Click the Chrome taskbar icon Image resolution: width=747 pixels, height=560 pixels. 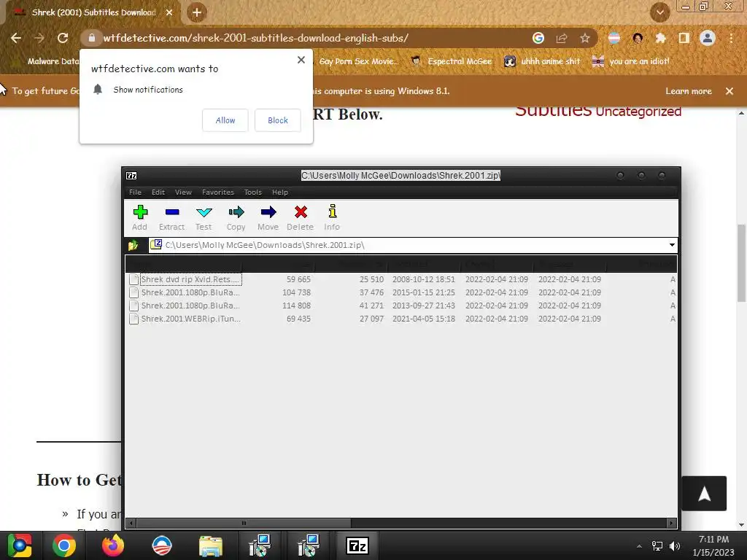click(64, 545)
